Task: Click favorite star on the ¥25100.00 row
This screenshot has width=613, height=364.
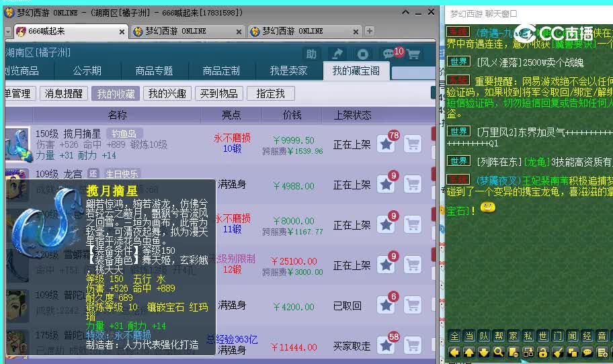Action: click(386, 265)
